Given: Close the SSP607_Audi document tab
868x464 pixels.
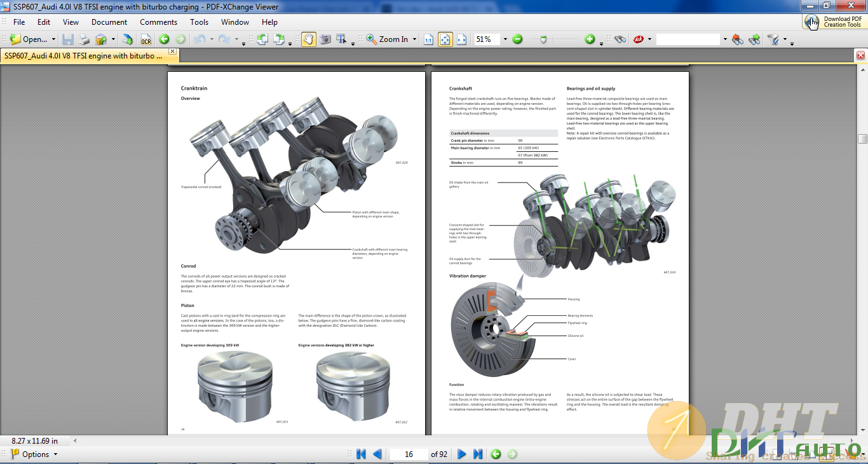Looking at the screenshot, I should tap(172, 51).
